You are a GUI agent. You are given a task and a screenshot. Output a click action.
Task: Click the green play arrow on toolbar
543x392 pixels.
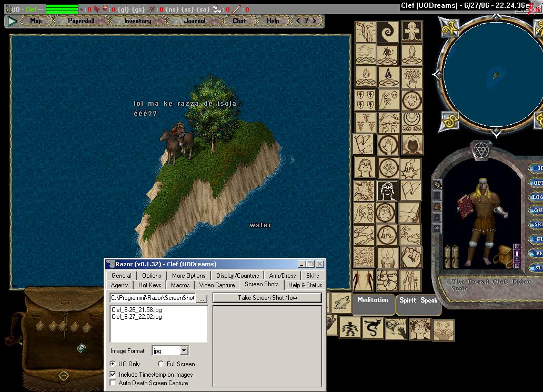point(12,21)
